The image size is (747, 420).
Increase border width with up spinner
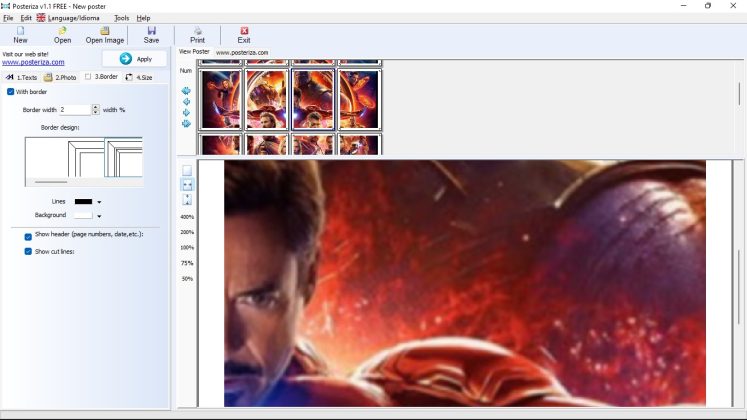(x=96, y=107)
